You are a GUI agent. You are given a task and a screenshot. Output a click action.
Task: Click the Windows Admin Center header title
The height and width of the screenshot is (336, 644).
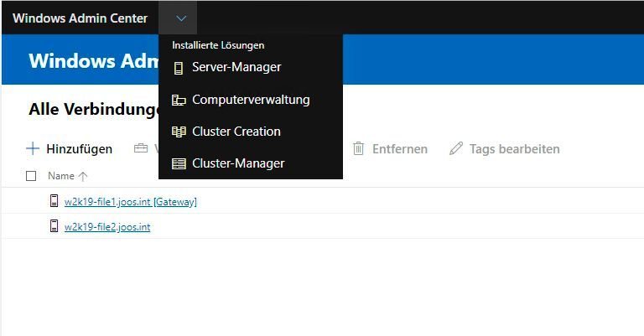pos(80,18)
